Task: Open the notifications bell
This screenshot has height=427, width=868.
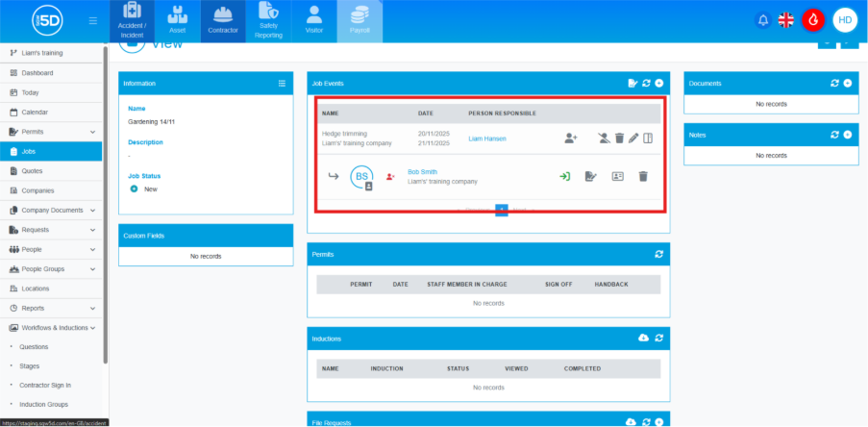Action: 763,20
